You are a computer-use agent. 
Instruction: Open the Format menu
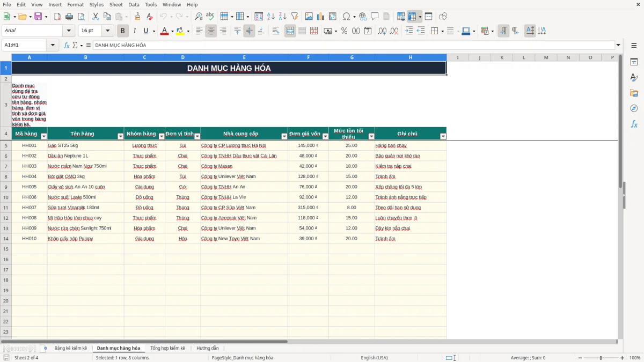[76, 4]
